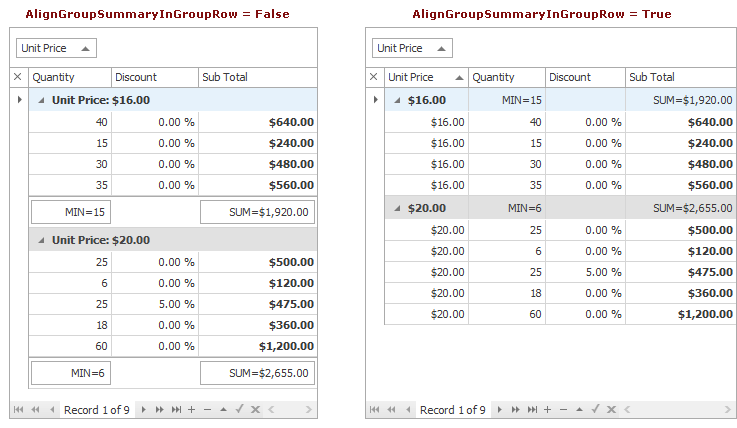Click Previous page button in True grid navigator
Viewport: 737px width, 428px height.
click(392, 410)
